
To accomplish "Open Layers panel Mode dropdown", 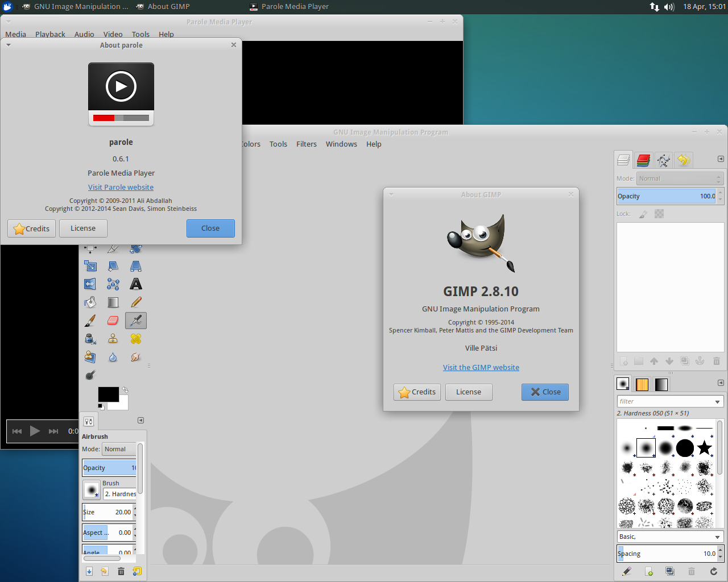I will 680,178.
